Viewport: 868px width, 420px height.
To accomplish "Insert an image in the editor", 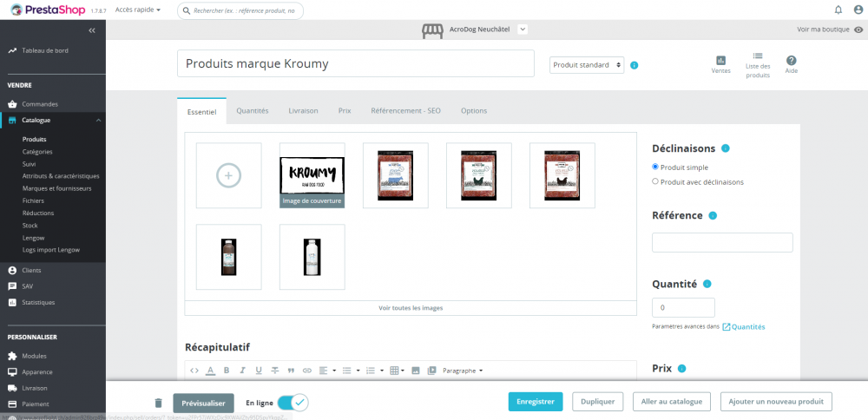I will pyautogui.click(x=416, y=371).
